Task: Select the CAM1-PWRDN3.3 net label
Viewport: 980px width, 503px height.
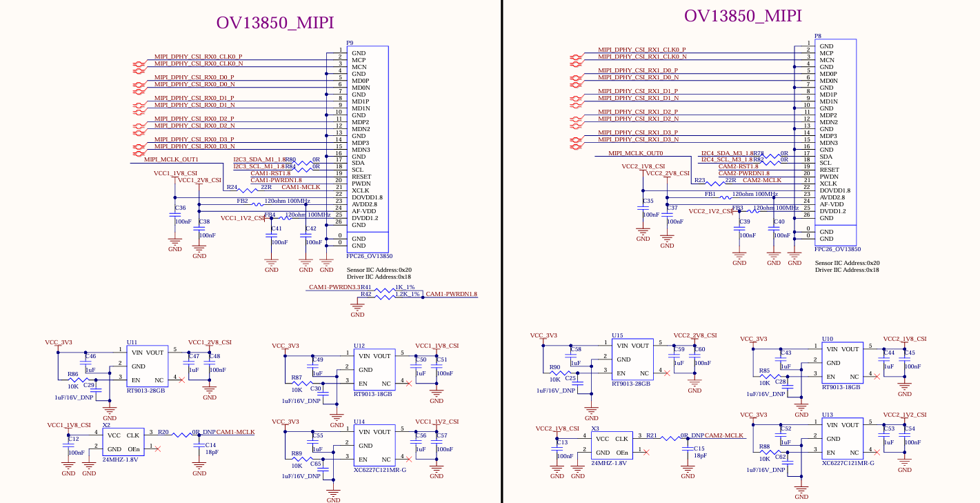Action: tap(334, 287)
